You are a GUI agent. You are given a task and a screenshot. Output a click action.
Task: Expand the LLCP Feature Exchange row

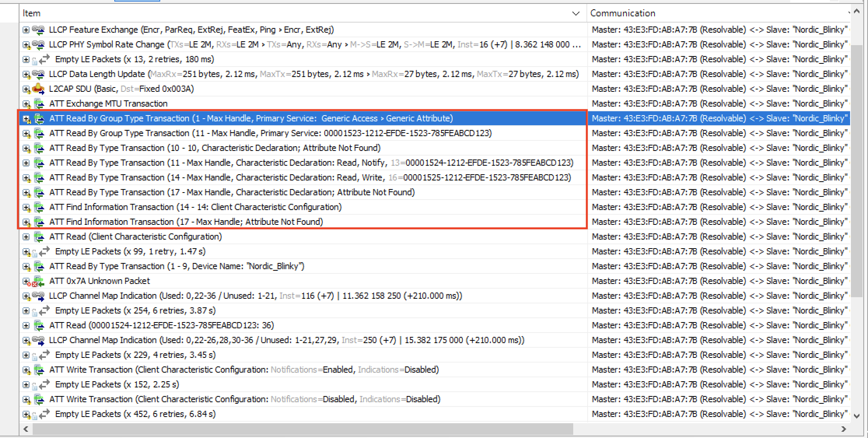[26, 30]
